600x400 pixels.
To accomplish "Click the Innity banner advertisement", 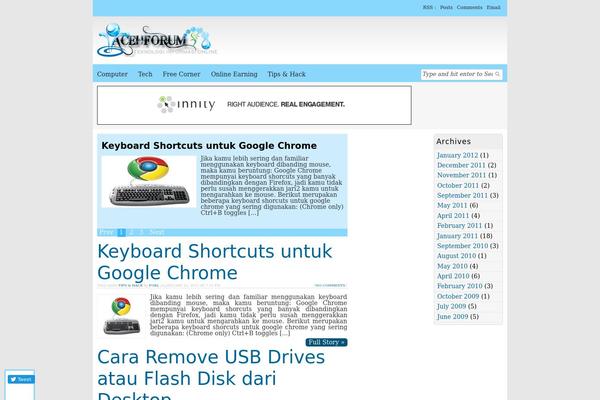I will tap(254, 105).
